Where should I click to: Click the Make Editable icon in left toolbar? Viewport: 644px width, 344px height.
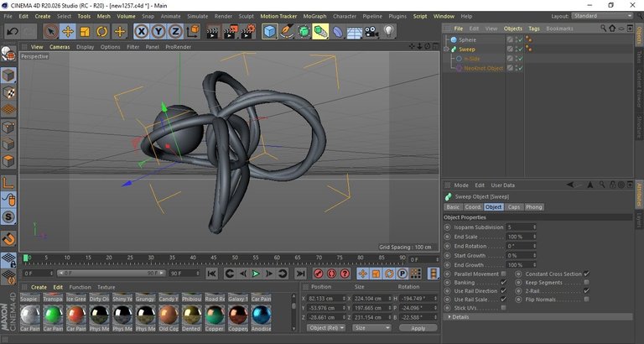[8, 54]
